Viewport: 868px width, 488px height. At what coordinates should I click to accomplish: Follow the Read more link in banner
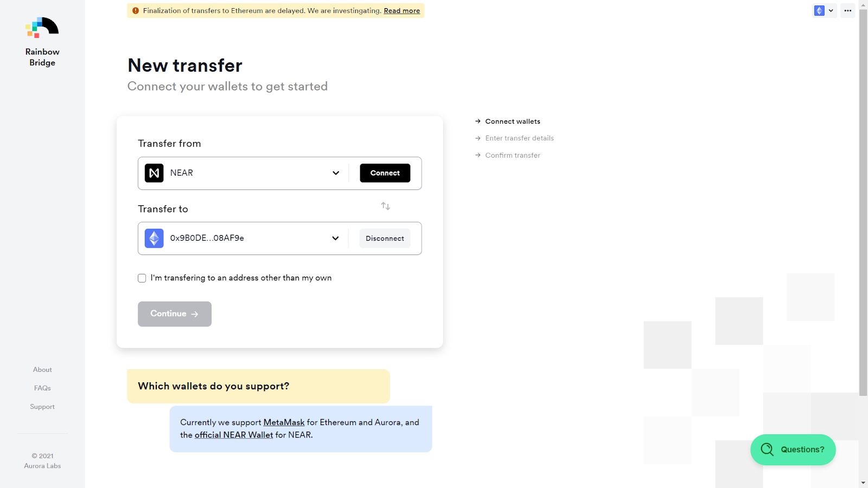[x=401, y=11]
